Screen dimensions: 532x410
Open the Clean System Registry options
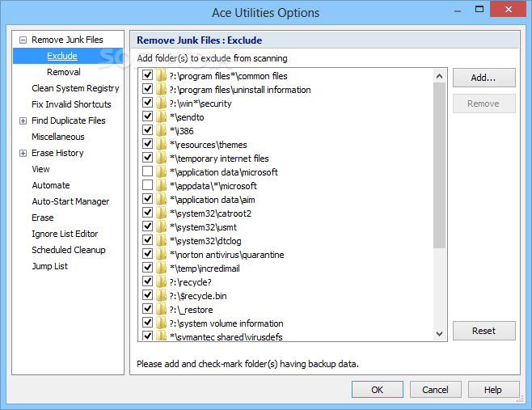click(75, 88)
